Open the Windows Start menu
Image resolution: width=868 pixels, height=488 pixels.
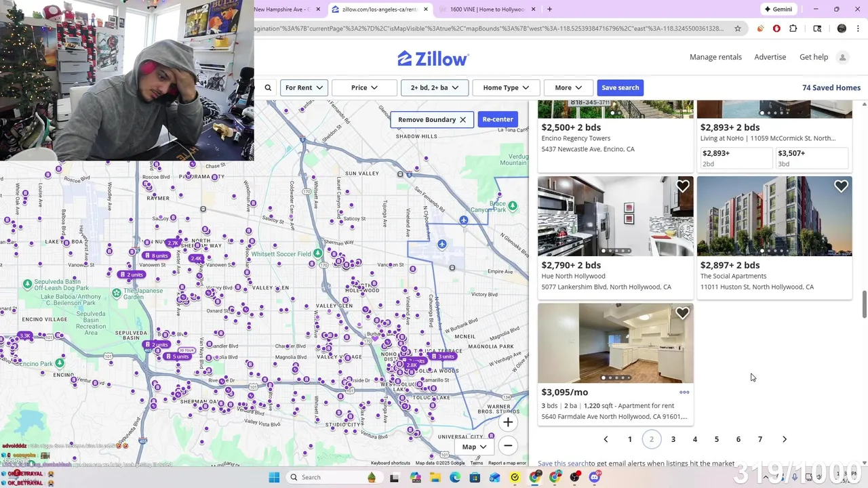(274, 477)
